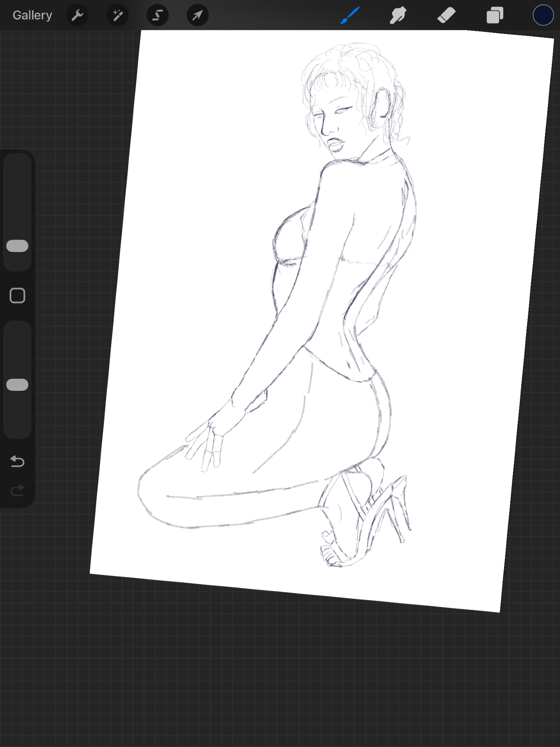Open the Layers panel
This screenshot has width=560, height=747.
(x=495, y=15)
